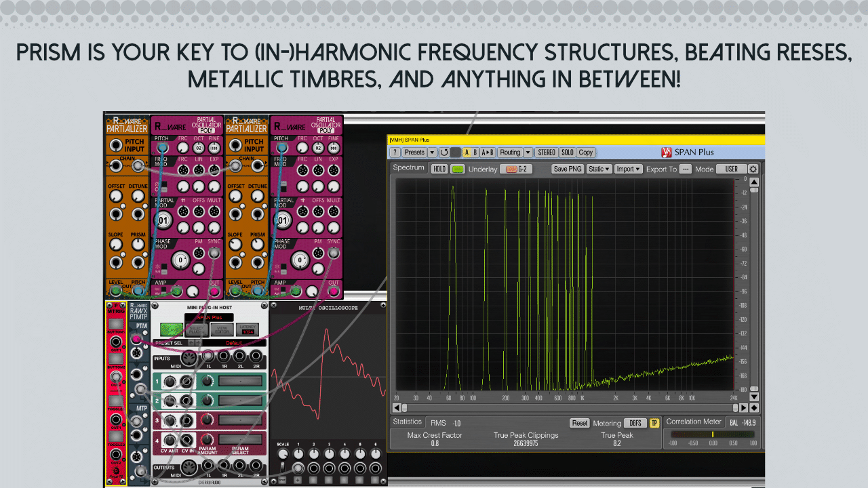868x488 pixels.
Task: Click the Export To '---' button
Action: coord(686,169)
